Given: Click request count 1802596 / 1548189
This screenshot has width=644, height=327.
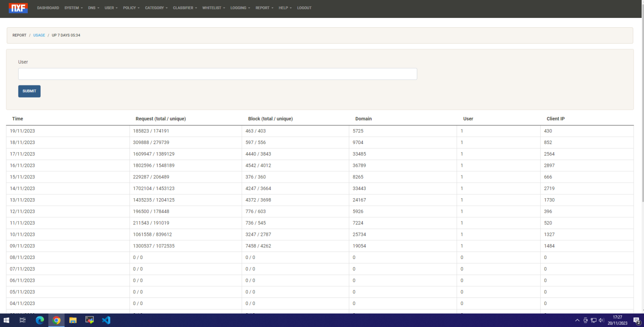Looking at the screenshot, I should (154, 166).
